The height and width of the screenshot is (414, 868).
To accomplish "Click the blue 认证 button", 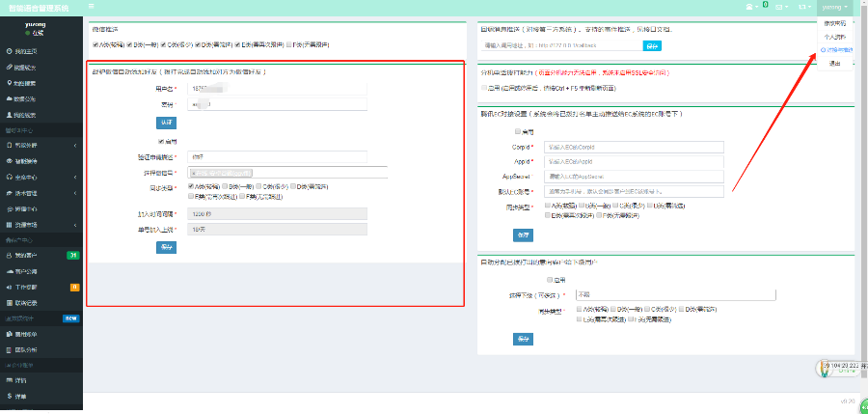I will 166,123.
